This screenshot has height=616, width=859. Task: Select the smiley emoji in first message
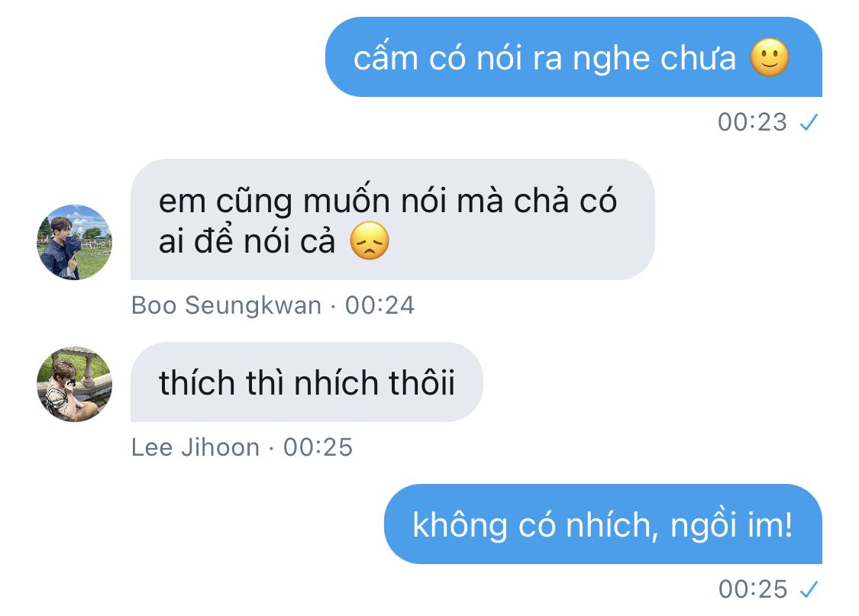(x=770, y=57)
